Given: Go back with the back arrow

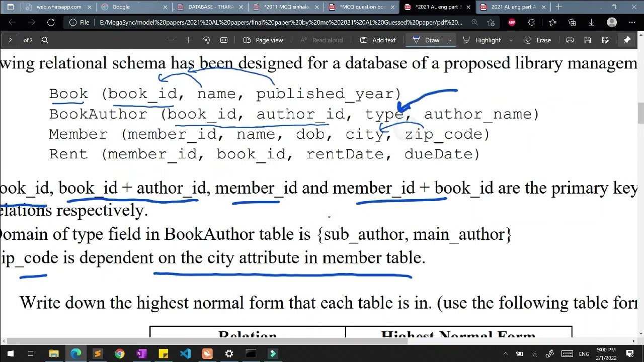Looking at the screenshot, I should [x=12, y=23].
